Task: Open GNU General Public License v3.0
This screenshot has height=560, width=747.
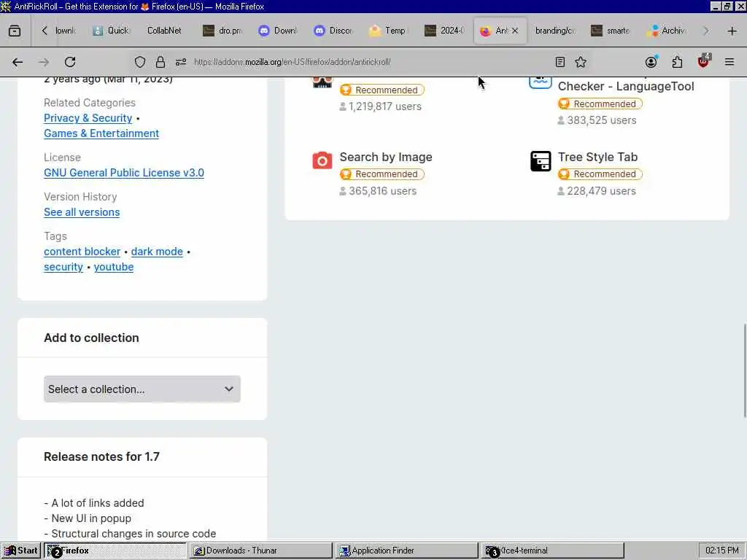Action: coord(124,173)
